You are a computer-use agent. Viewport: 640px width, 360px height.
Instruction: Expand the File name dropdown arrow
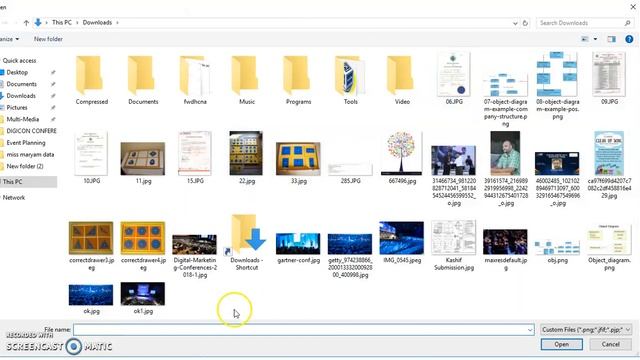click(x=530, y=330)
